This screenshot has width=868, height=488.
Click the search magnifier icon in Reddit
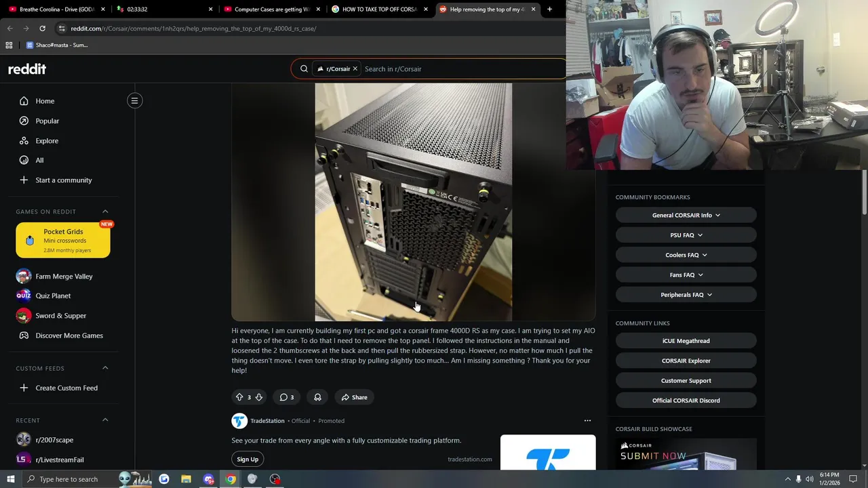point(304,69)
